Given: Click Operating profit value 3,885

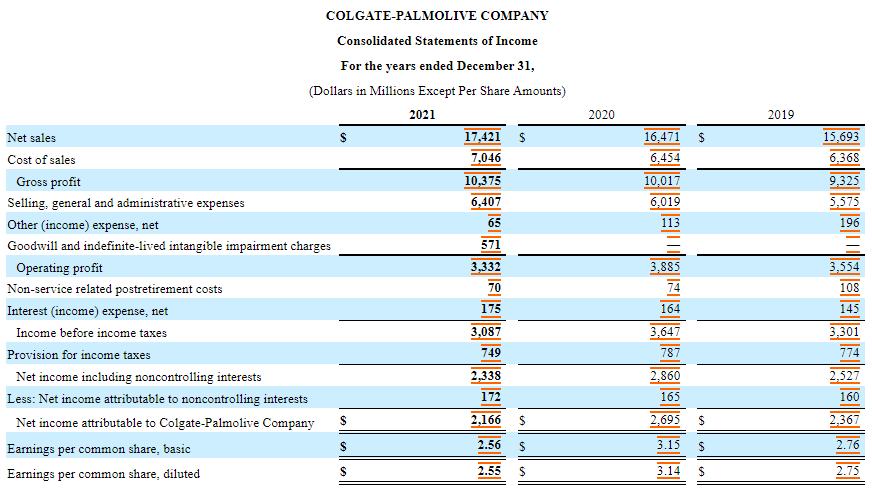Looking at the screenshot, I should (665, 267).
